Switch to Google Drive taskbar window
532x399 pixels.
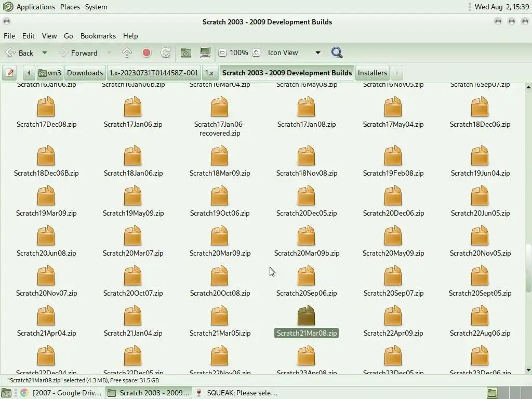61,393
